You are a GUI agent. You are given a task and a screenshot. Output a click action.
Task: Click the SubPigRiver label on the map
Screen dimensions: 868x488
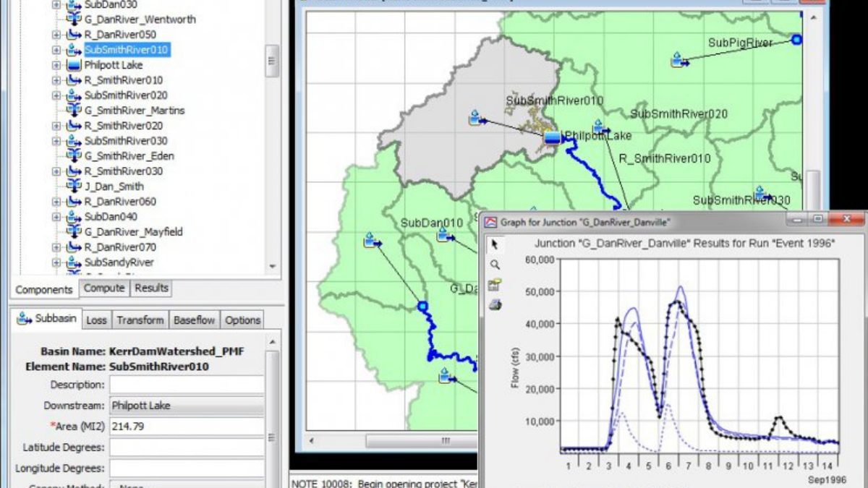740,43
